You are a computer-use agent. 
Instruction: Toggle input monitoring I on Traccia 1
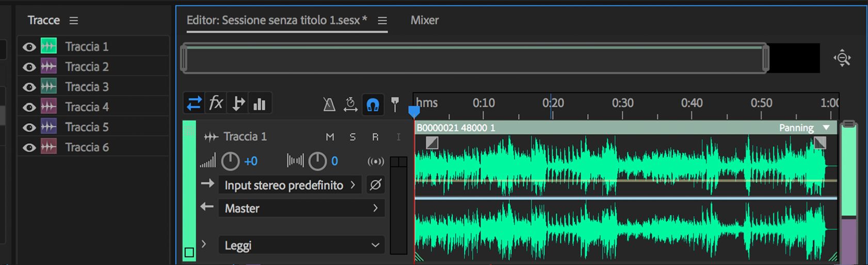click(398, 137)
